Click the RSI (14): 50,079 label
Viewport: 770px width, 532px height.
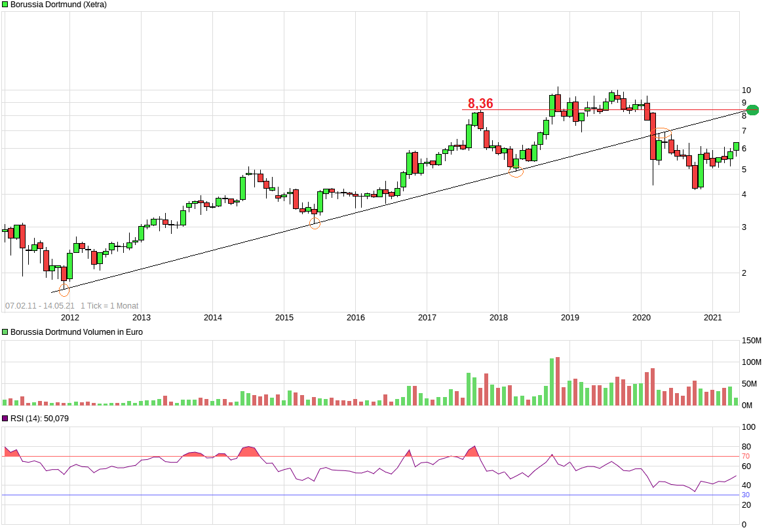39,419
